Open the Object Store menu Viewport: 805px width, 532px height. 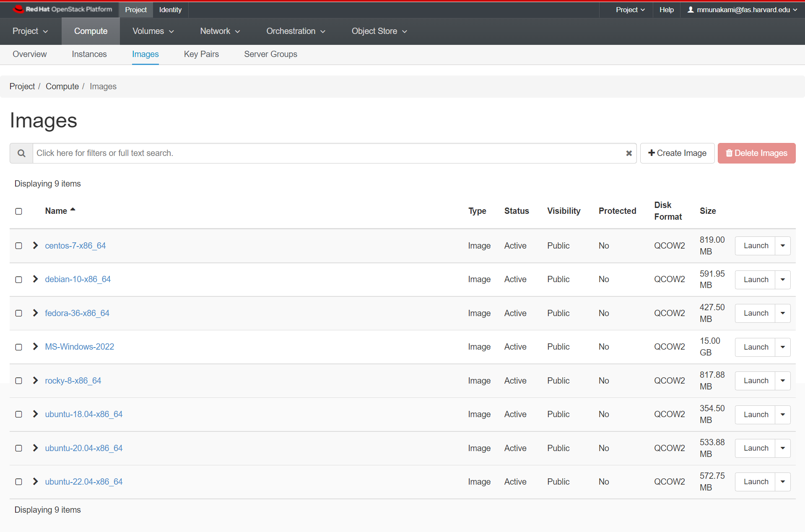coord(379,31)
